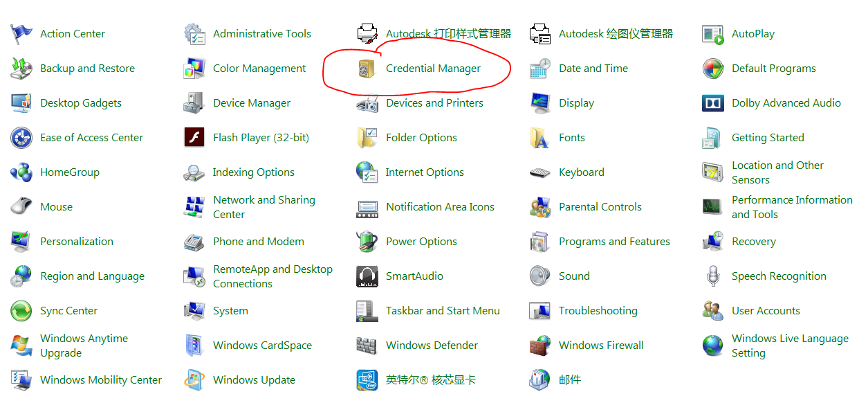Click the Sound speaker icon
Image resolution: width=868 pixels, height=403 pixels.
tap(539, 276)
